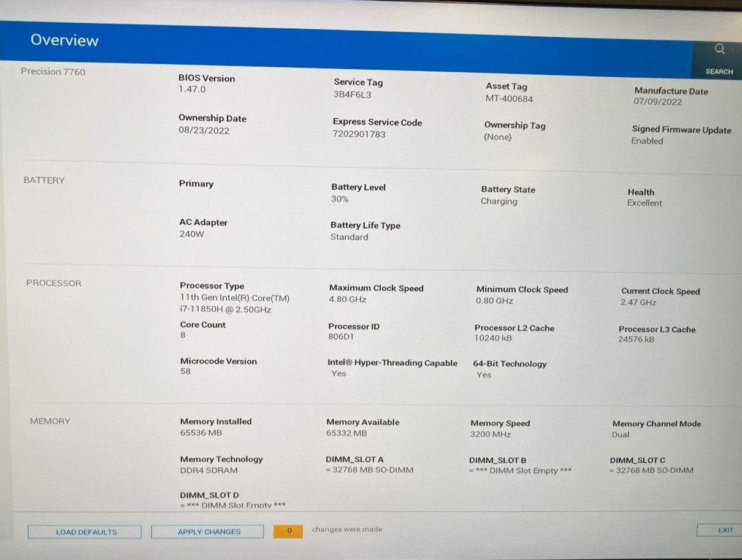Click DIMM_SLOT A 32768 MB value
742x560 pixels.
[x=369, y=471]
